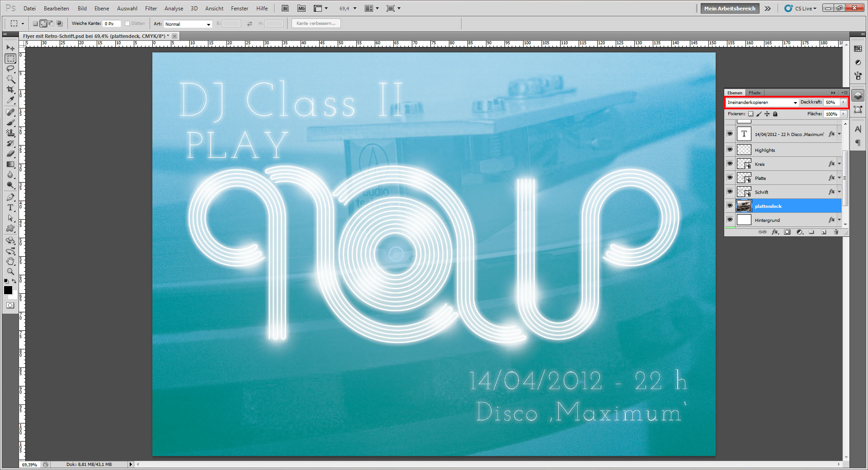Click the Mein Arbeitsbereich workspace button
The image size is (868, 470).
(x=729, y=8)
